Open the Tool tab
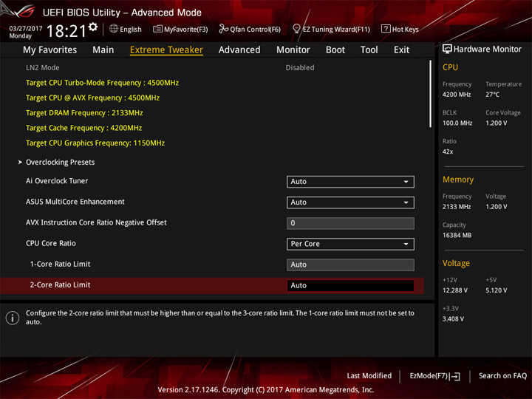The width and height of the screenshot is (532, 399). 369,50
